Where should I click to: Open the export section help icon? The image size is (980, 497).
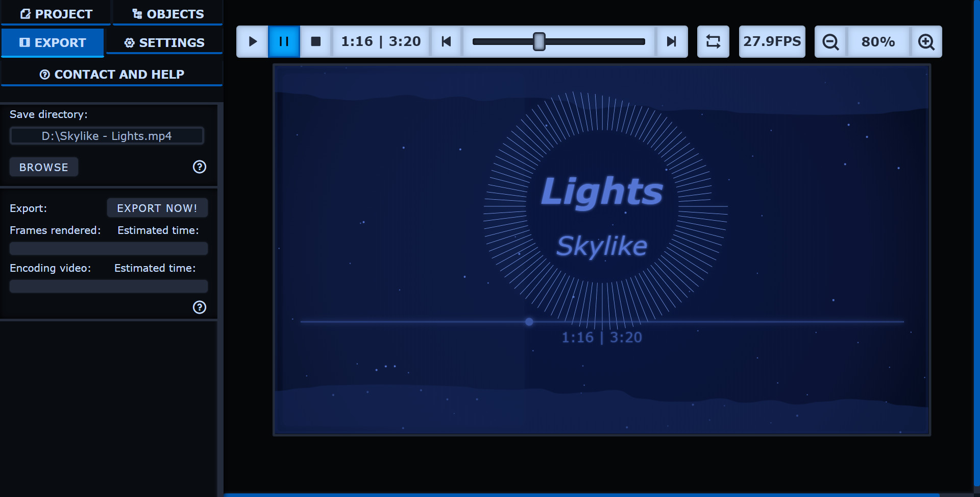coord(200,307)
